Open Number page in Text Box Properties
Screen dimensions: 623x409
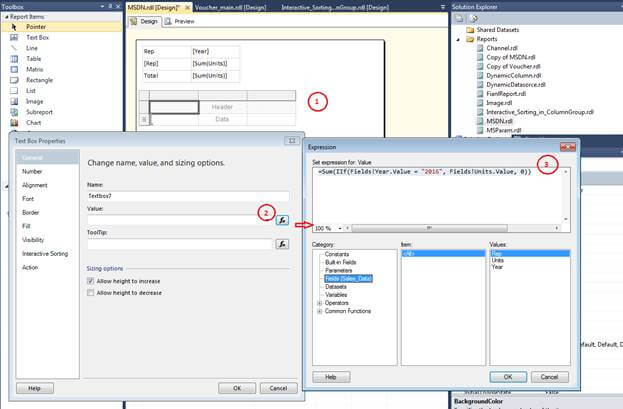click(x=32, y=171)
